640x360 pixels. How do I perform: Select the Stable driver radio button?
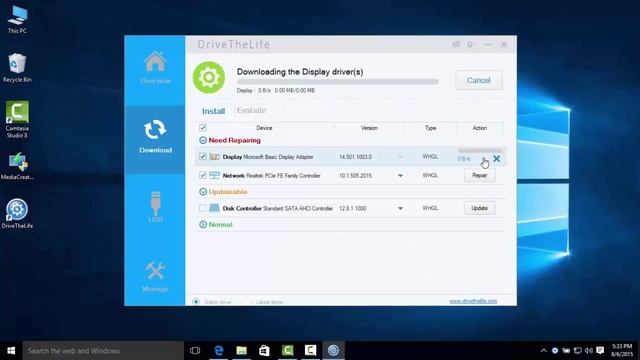click(196, 302)
